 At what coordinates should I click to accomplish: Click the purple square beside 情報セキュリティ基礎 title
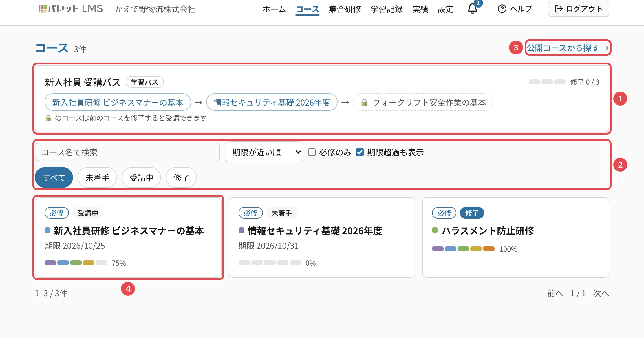[x=241, y=230]
